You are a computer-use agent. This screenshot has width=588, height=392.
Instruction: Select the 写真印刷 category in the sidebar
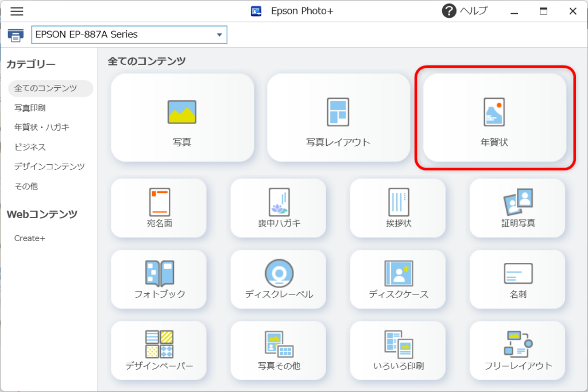[29, 108]
